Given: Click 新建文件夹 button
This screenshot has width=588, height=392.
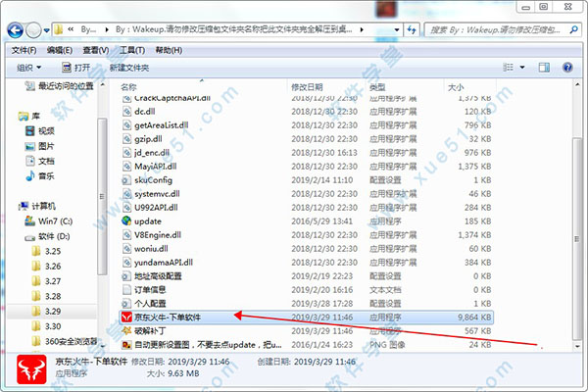Looking at the screenshot, I should point(129,68).
